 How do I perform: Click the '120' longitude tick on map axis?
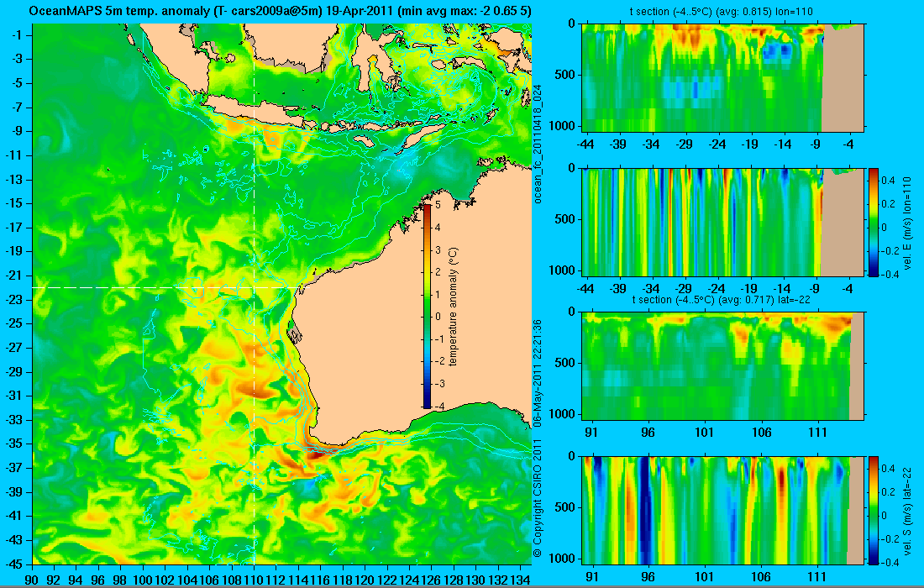[x=365, y=580]
